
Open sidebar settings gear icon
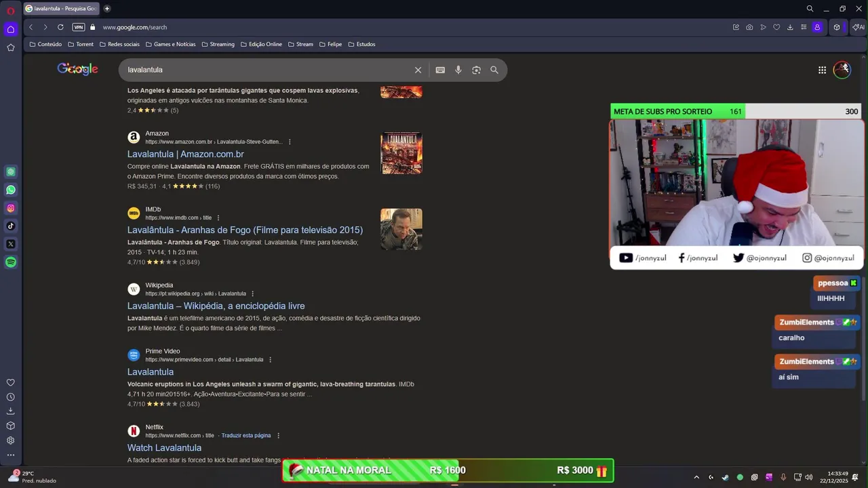pos(10,441)
